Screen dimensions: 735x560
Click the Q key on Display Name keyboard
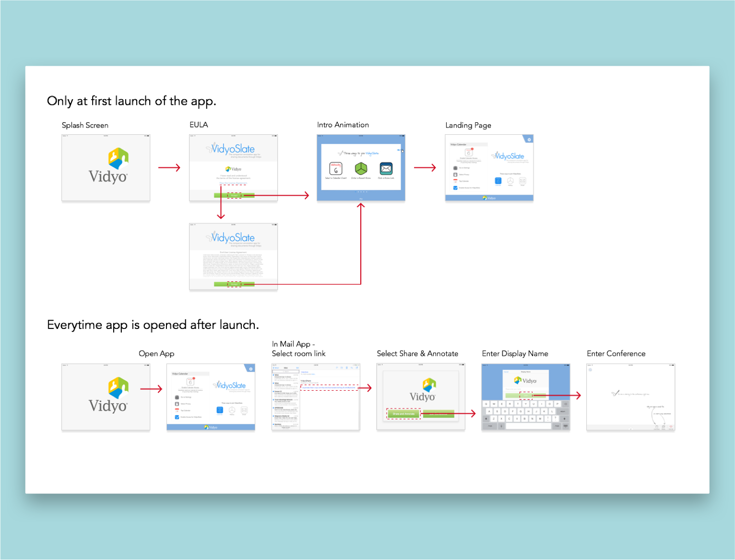[x=486, y=404]
